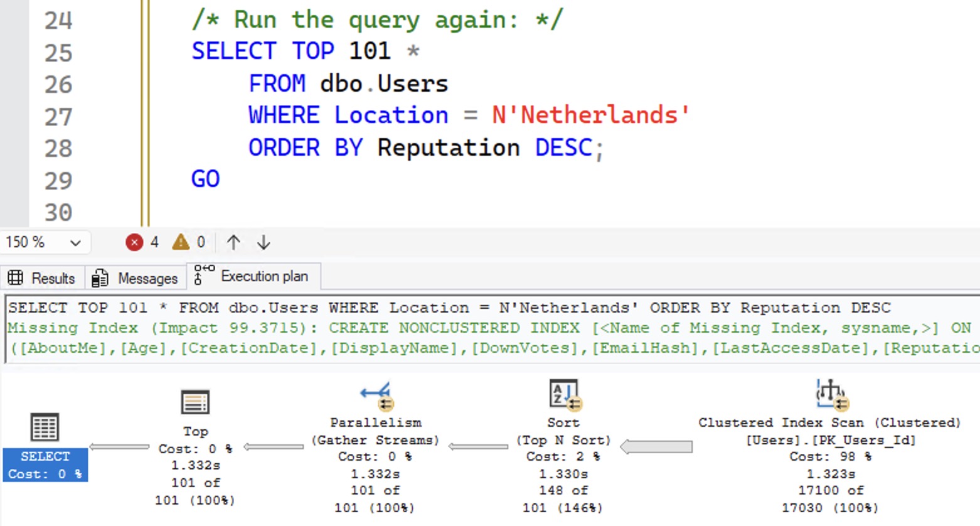980x526 pixels.
Task: Go to previous issue with up arrow
Action: (233, 242)
